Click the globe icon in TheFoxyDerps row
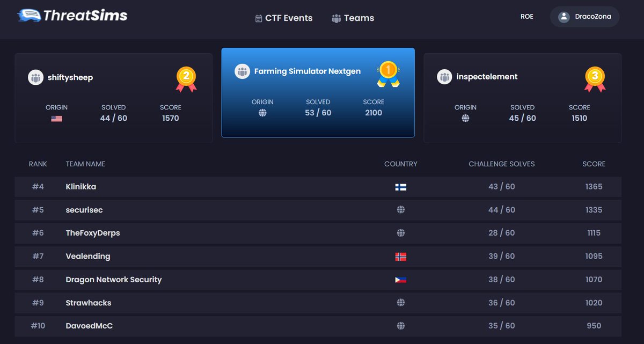Screen dimensions: 644x344 point(400,233)
